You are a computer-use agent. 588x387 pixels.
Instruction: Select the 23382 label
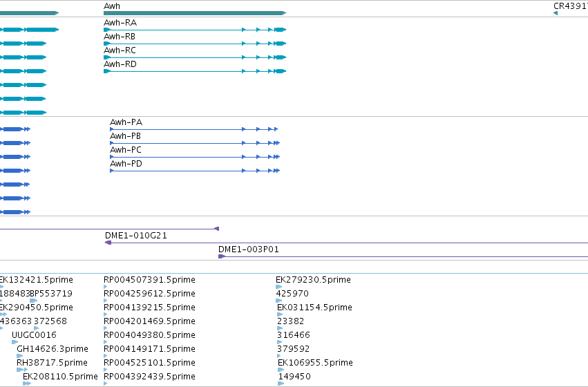pyautogui.click(x=291, y=322)
